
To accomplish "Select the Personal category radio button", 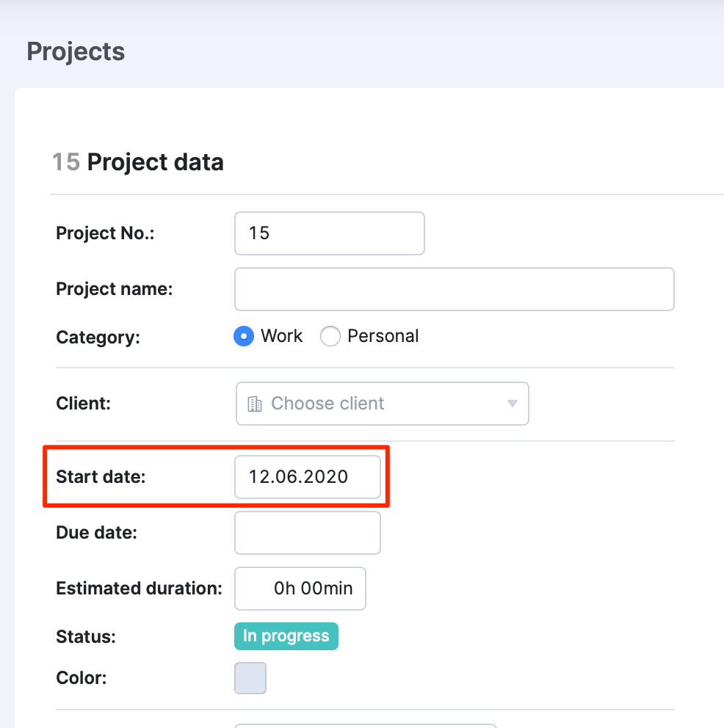I will pyautogui.click(x=330, y=336).
